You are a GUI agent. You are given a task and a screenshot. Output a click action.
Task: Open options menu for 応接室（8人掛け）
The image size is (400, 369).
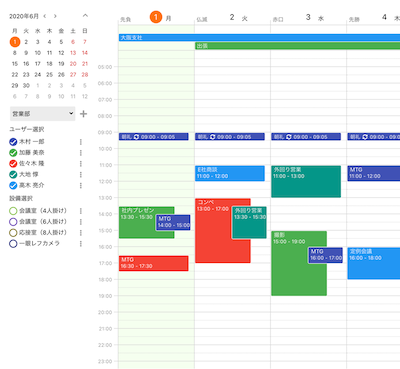tap(81, 233)
